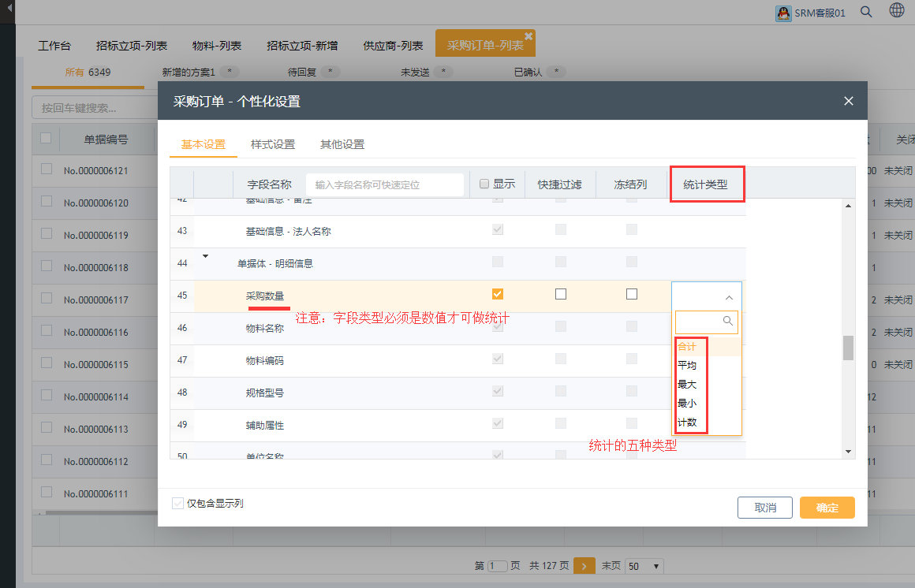This screenshot has height=588, width=915.
Task: Close the 个性化设置 dialog with X
Action: click(x=849, y=101)
